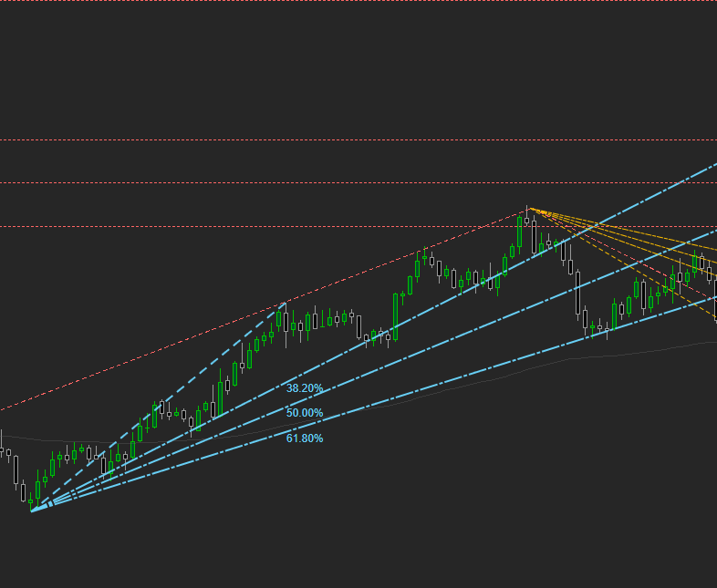This screenshot has width=717, height=588.
Task: Click the 61.80% Fibonacci fan label
Action: pyautogui.click(x=305, y=438)
